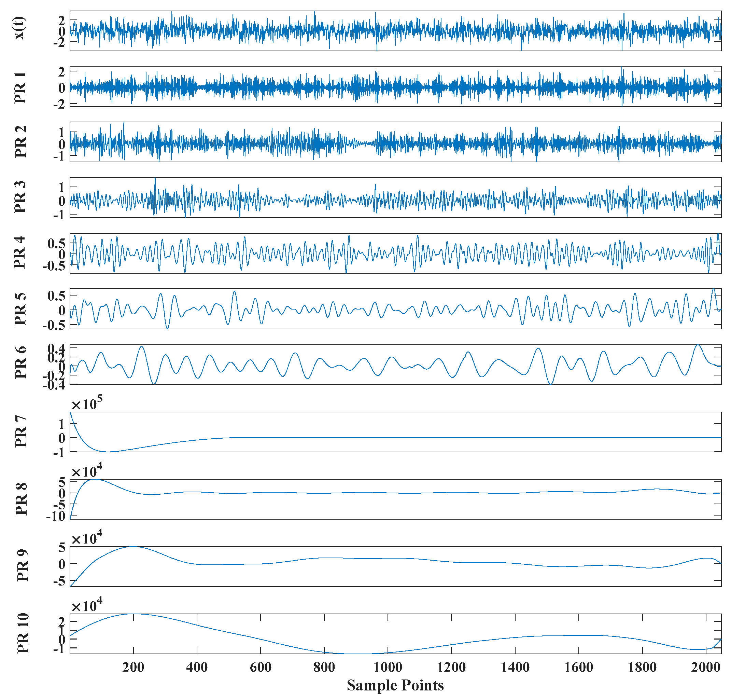Image resolution: width=731 pixels, height=700 pixels.
Task: Click the ×10^4 exponent above PR 8 plot
Action: 87,471
